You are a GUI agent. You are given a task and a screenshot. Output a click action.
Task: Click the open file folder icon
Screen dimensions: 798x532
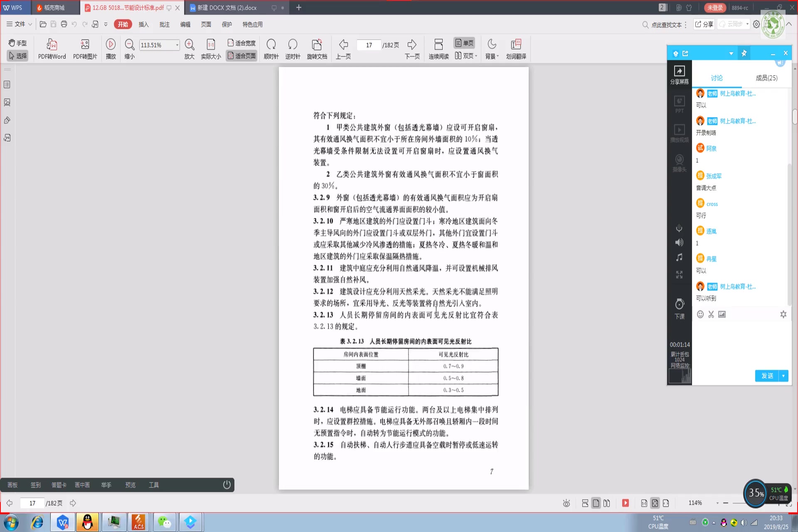[43, 24]
